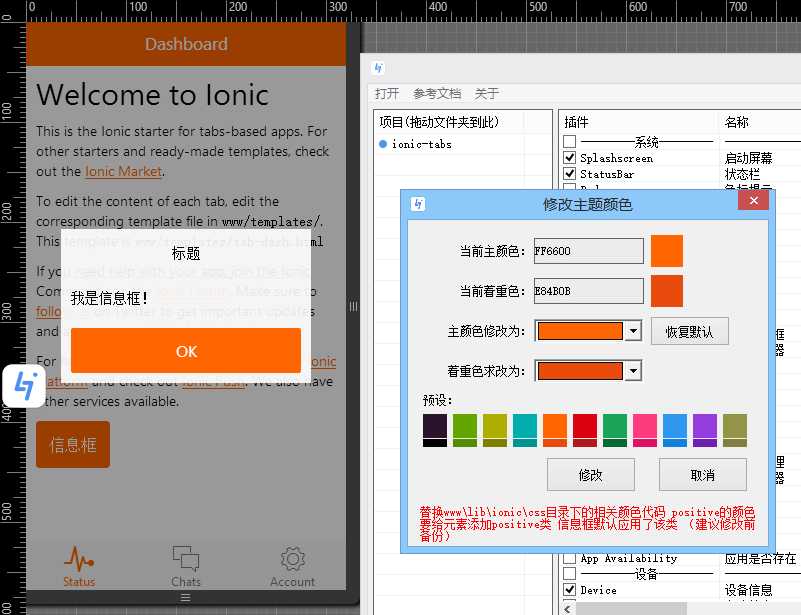This screenshot has height=615, width=801.
Task: Select the dark purple preset color
Action: (435, 430)
